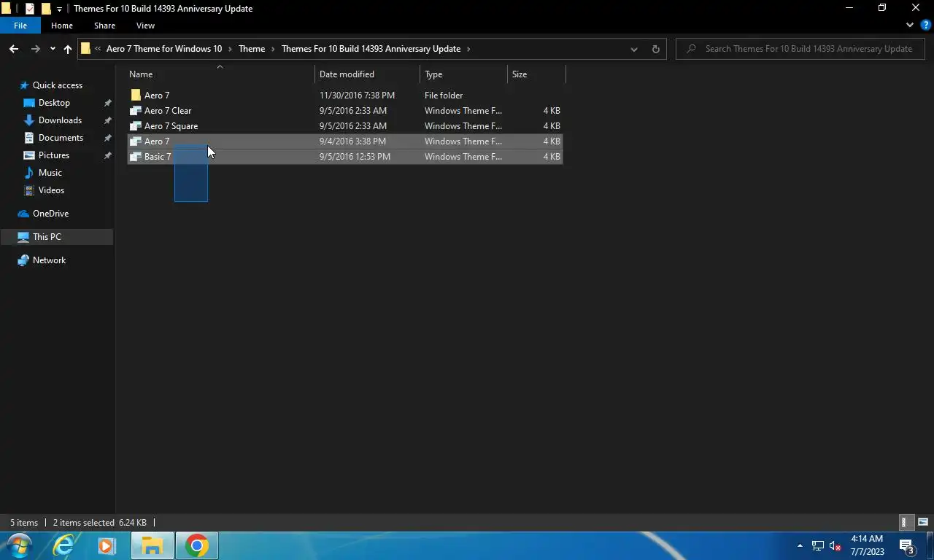
Task: Click the 'Theme' breadcrumb segment
Action: click(x=252, y=49)
